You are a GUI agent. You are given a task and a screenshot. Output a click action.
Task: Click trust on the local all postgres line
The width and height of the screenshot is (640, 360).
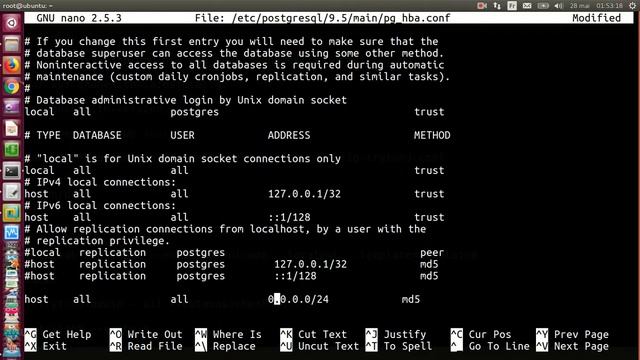429,112
